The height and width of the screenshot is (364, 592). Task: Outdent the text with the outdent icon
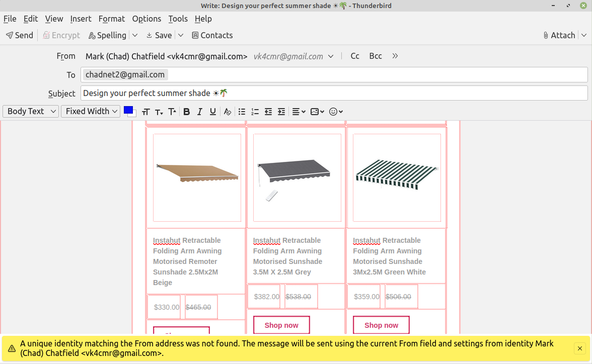(x=268, y=112)
